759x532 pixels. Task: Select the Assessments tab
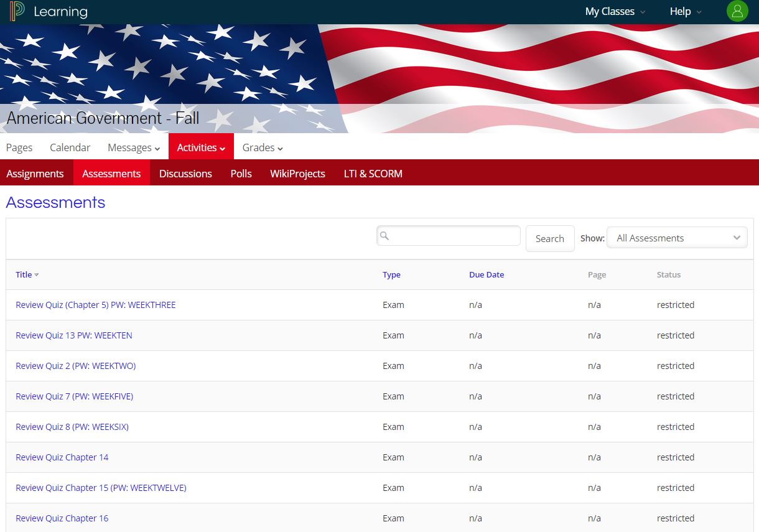[111, 174]
